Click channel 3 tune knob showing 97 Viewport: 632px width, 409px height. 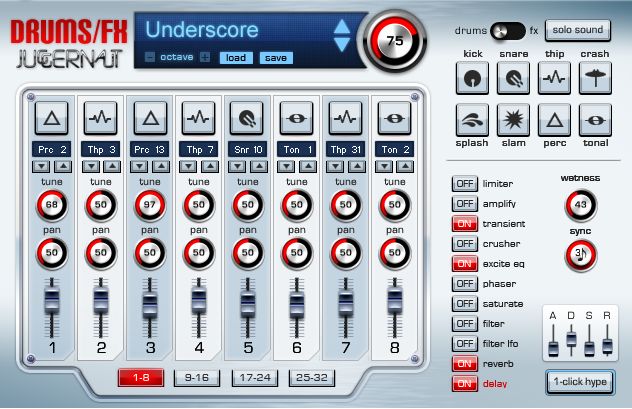[150, 205]
